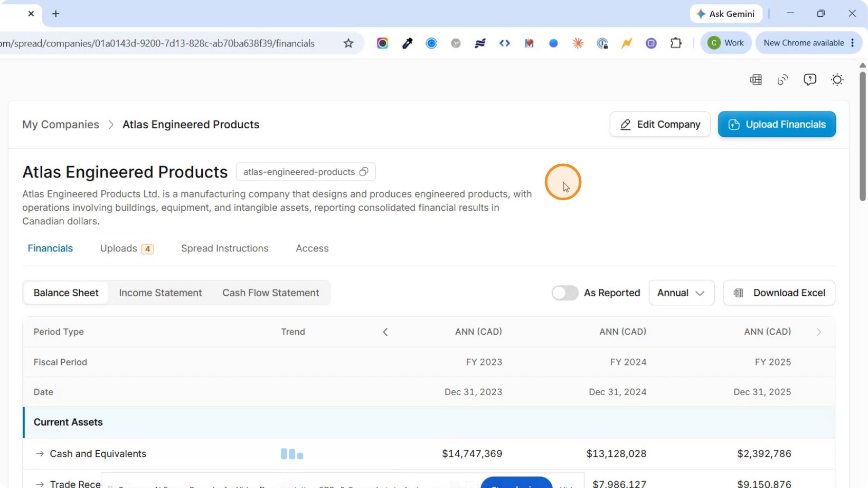
Task: Open the purple rounded square extension
Action: 651,43
